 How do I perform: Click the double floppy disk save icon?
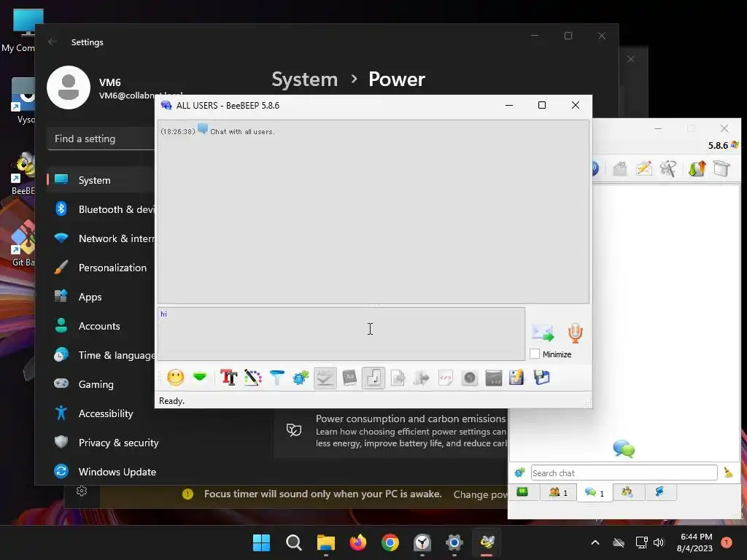click(x=542, y=378)
